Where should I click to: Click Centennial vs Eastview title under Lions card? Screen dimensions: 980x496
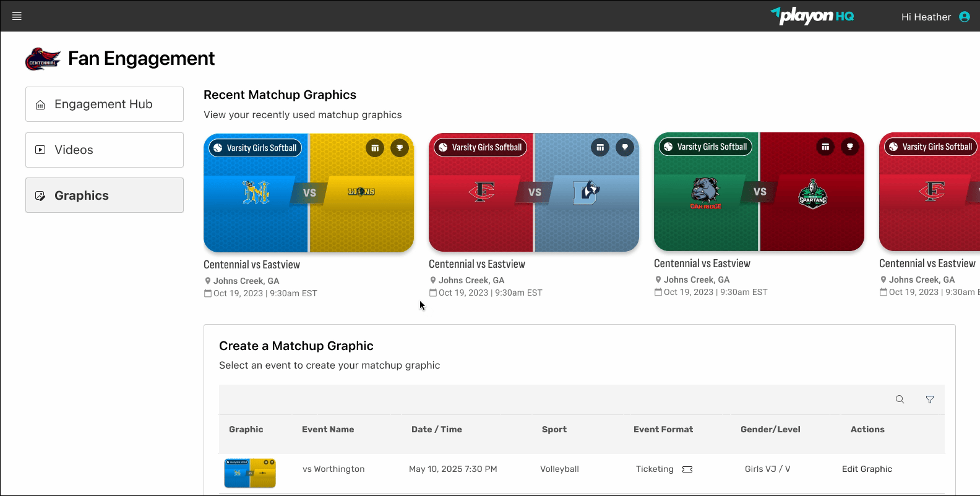(x=252, y=265)
